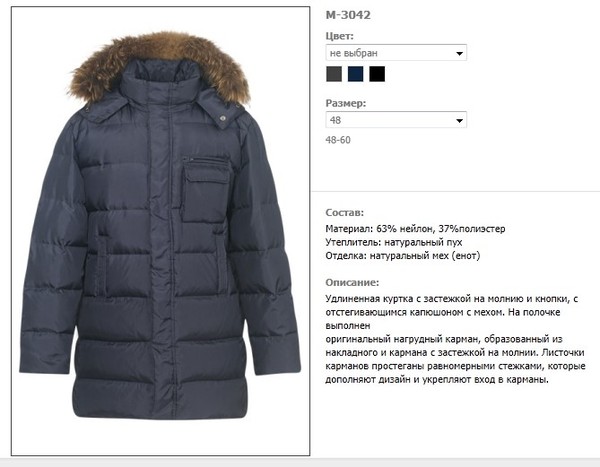Click the 'Описание:' section heading
The height and width of the screenshot is (467, 600).
coord(352,282)
